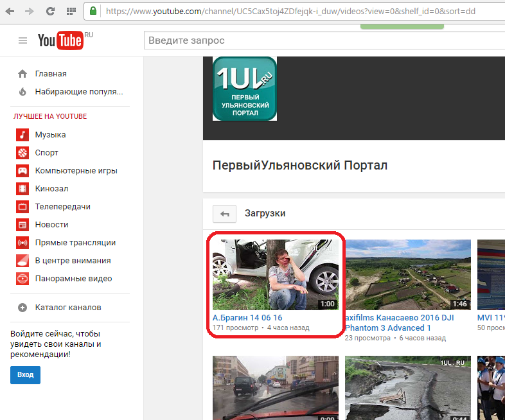Screen dimensions: 505x420
Task: Open the Новости sidebar entry
Action: [51, 225]
